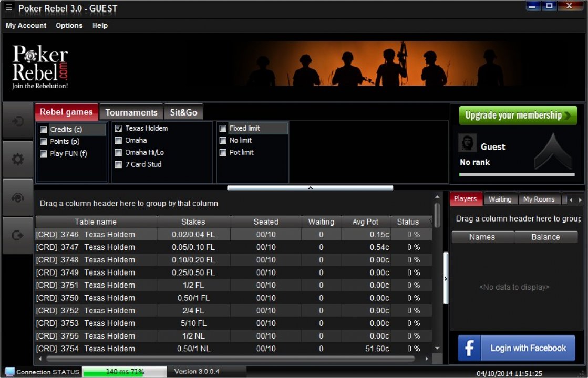This screenshot has height=378, width=588.
Task: Open the Status column filter dropdown
Action: 430,222
